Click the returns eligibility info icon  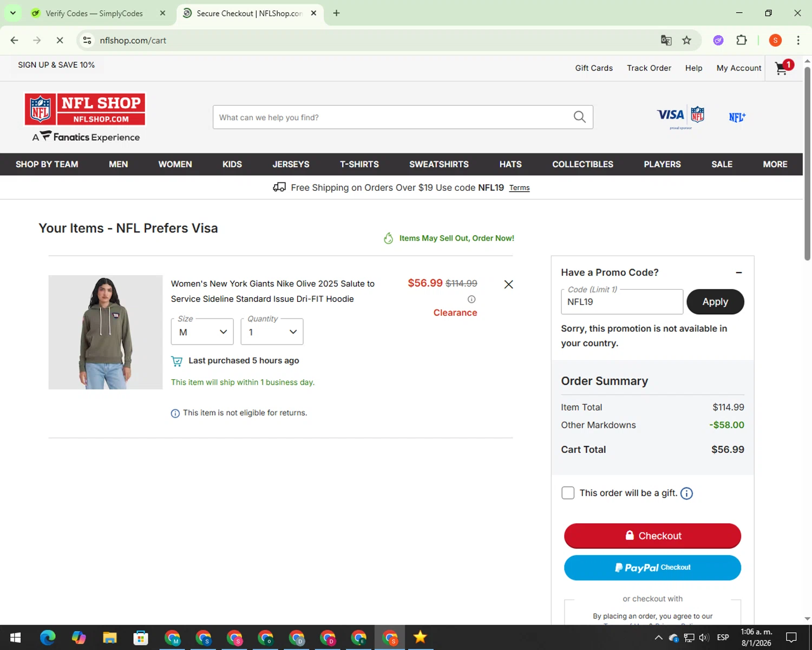[x=175, y=413]
